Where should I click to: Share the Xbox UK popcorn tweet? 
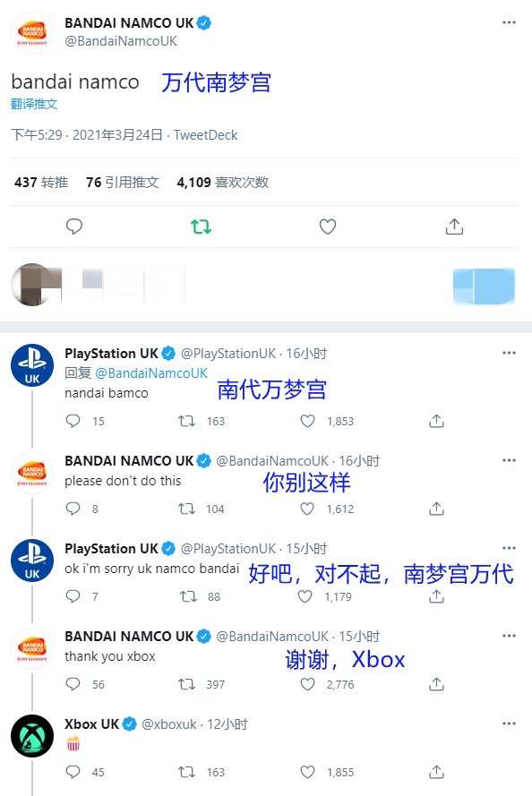(x=436, y=772)
